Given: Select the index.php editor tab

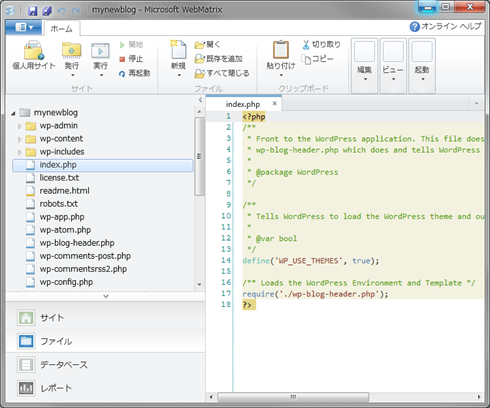Looking at the screenshot, I should (x=243, y=104).
